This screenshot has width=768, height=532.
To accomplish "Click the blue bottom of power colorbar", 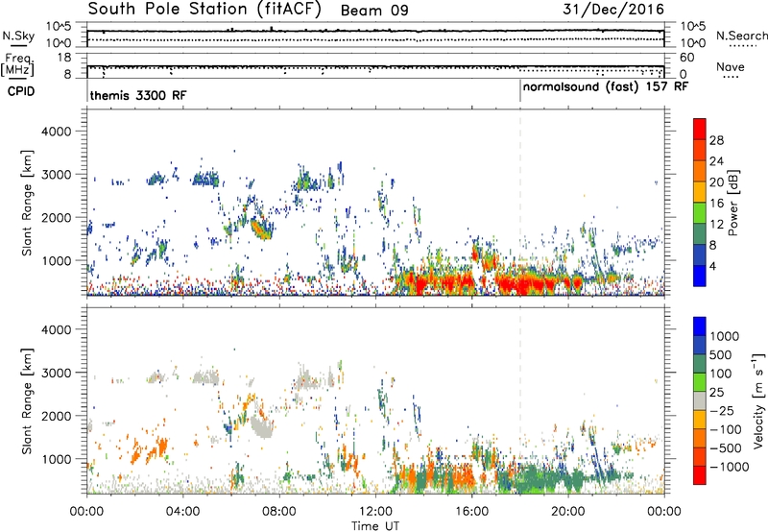I will (x=700, y=276).
